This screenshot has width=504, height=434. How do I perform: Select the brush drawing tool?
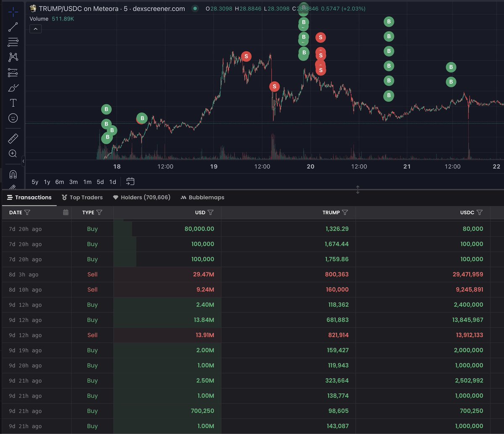(13, 88)
